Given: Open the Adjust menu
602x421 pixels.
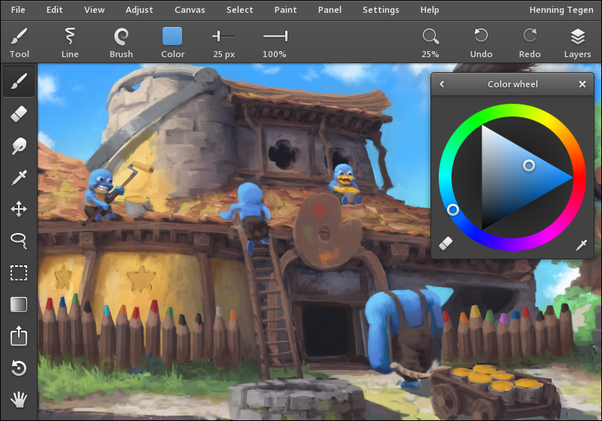Looking at the screenshot, I should 139,10.
